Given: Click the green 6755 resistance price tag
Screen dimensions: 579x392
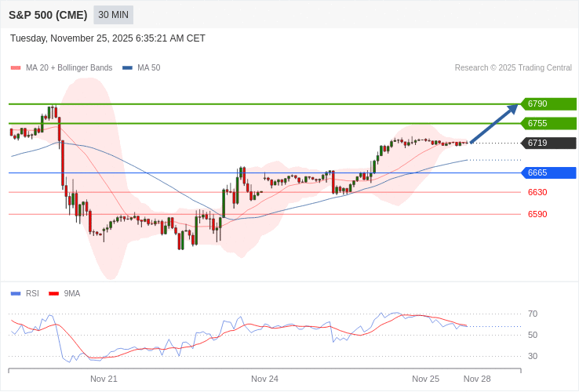Looking at the screenshot, I should (x=548, y=123).
